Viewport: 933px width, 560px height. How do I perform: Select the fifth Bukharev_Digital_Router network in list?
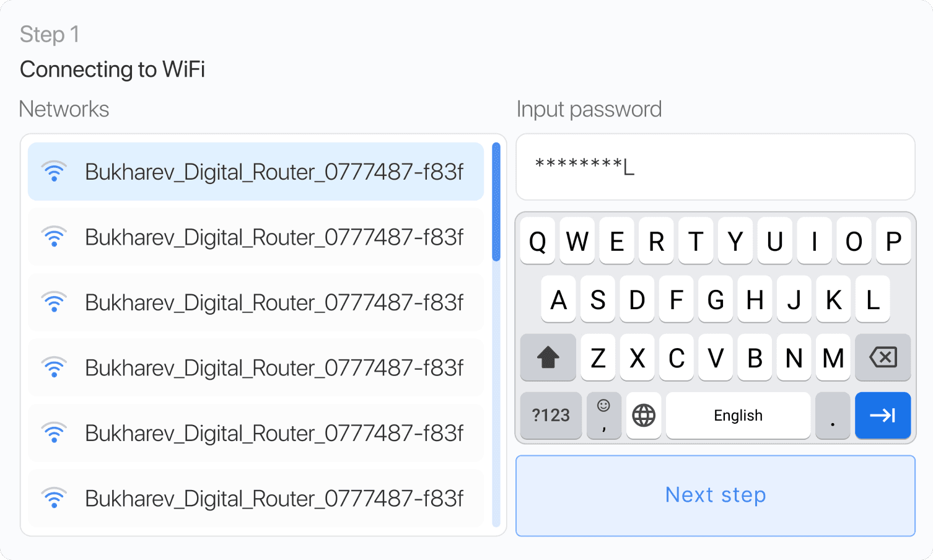[256, 433]
